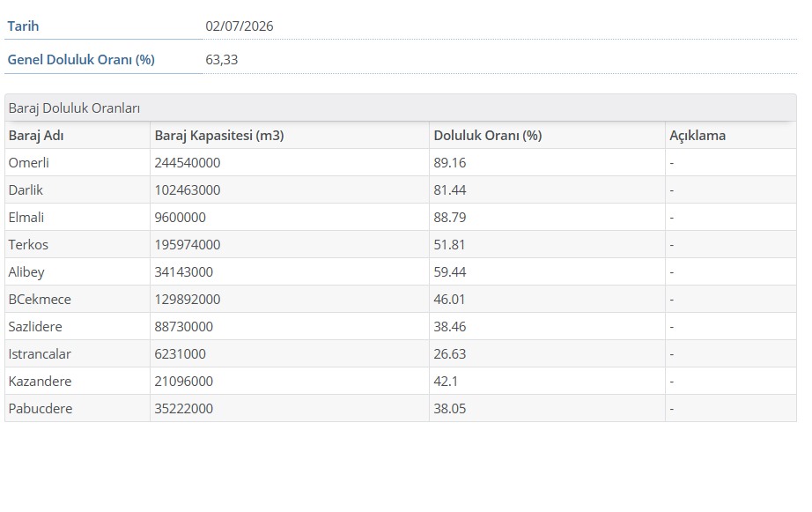Viewport: 812px width, 512px height.
Task: Click fill rate 59.44 for Alibey
Action: [450, 272]
